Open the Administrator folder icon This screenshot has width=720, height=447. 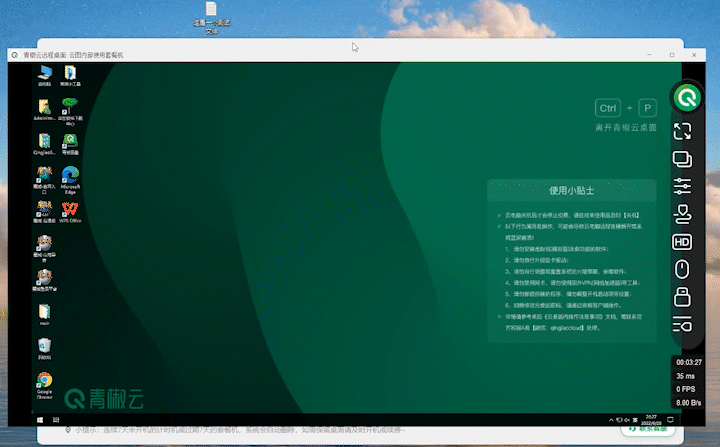[x=45, y=110]
